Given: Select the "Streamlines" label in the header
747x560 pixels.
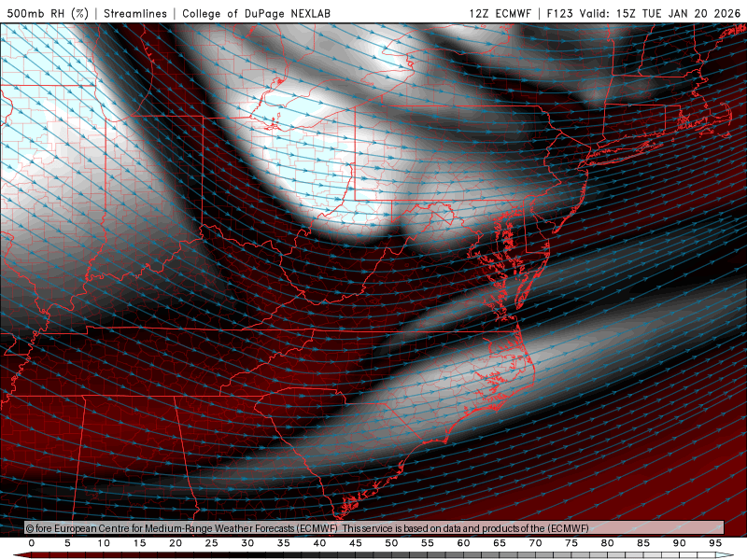Looking at the screenshot, I should tap(135, 13).
